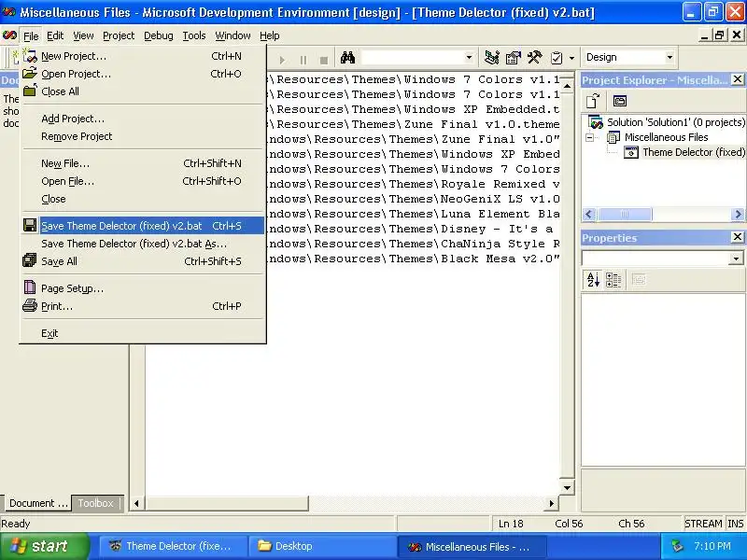Open the Help menu
This screenshot has height=560, width=747.
(270, 35)
